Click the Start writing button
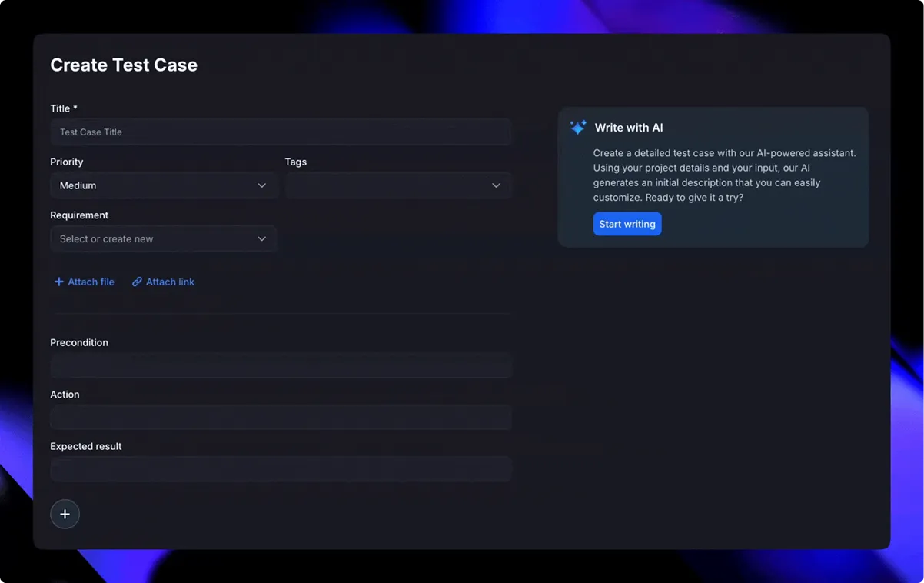Viewport: 924px width, 583px height. tap(627, 224)
